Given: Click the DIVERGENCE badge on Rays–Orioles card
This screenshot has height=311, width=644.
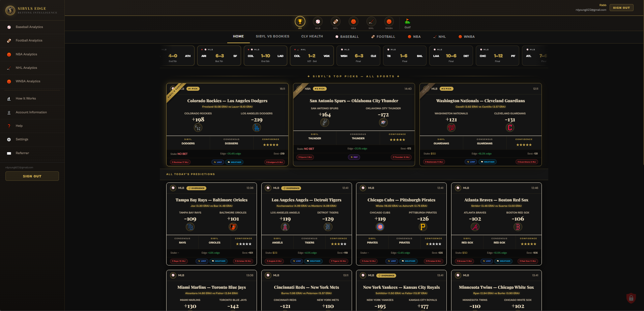Looking at the screenshot, I should click(197, 188).
